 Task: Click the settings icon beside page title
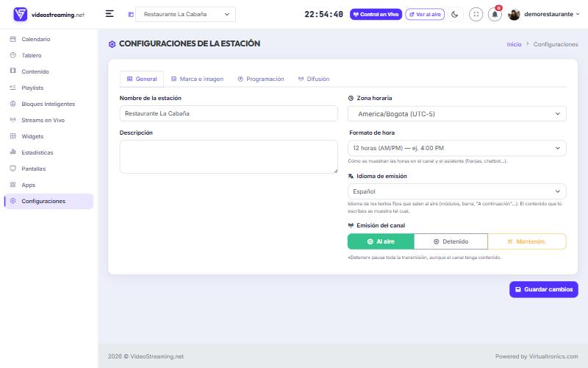(x=112, y=44)
